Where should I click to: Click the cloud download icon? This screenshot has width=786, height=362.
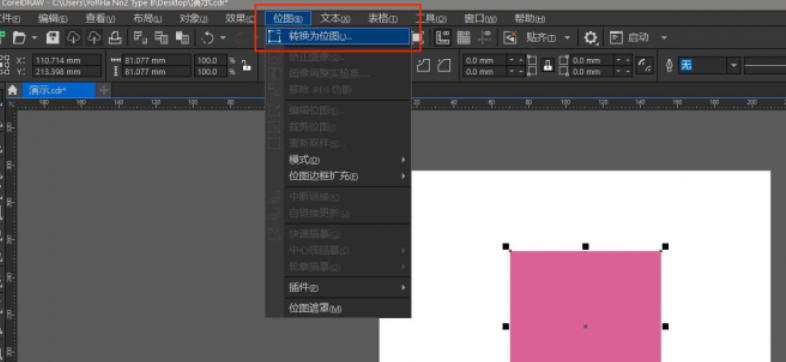pos(74,38)
